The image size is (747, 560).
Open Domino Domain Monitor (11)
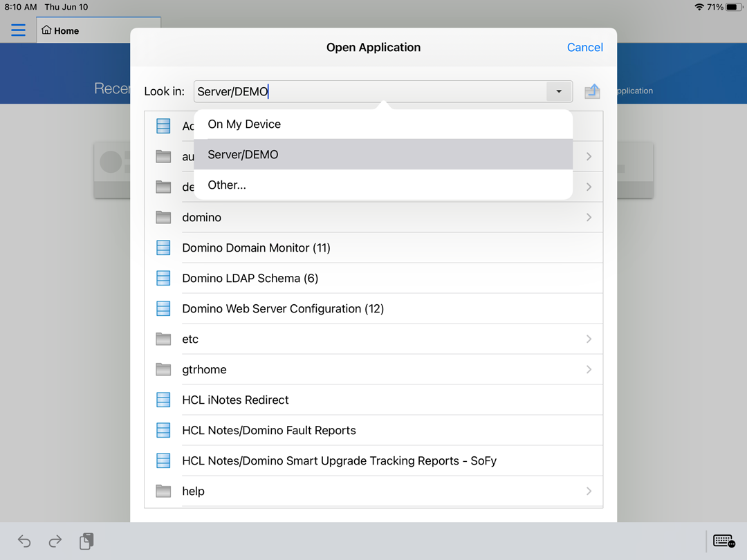pos(373,248)
